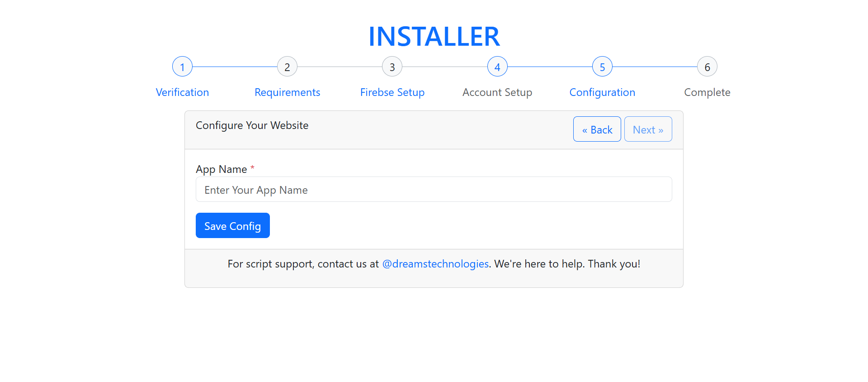Viewport: 868px width, 382px height.
Task: Click the Next » button
Action: pyautogui.click(x=648, y=129)
